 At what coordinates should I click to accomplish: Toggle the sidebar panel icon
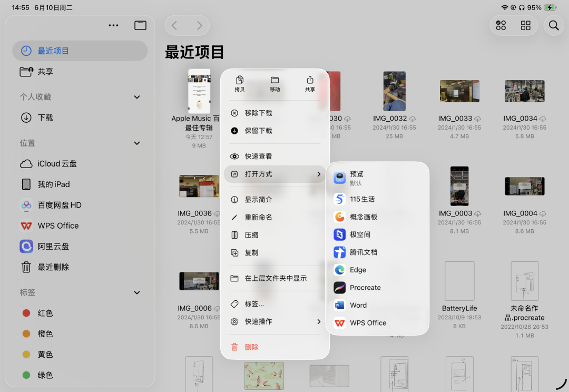pyautogui.click(x=141, y=25)
